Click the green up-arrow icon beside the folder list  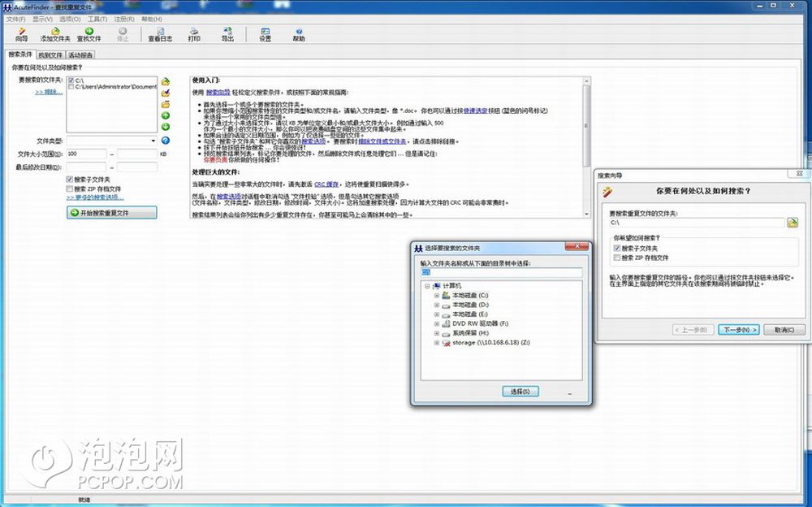tap(166, 115)
